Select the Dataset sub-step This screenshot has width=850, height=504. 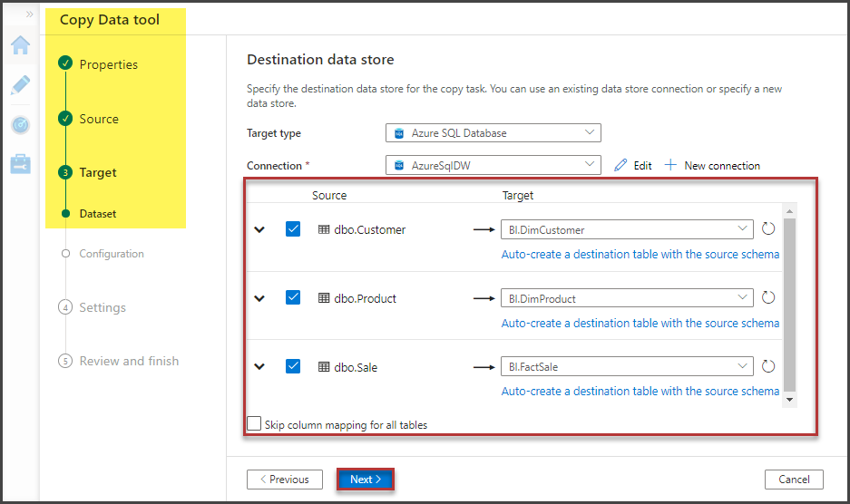(98, 214)
